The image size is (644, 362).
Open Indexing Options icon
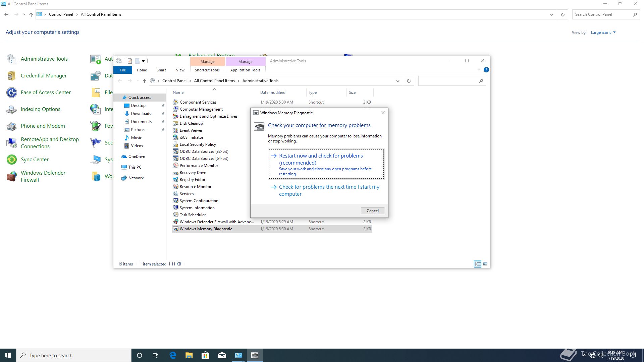(12, 109)
